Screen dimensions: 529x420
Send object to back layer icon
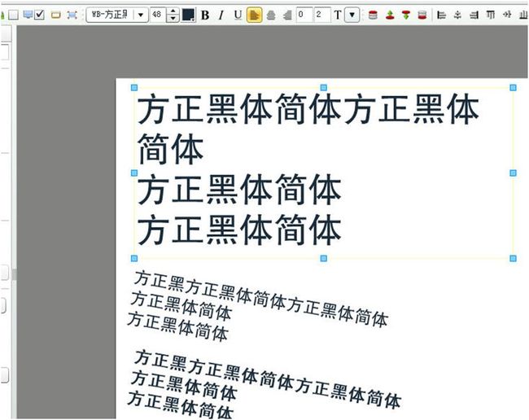click(x=422, y=15)
